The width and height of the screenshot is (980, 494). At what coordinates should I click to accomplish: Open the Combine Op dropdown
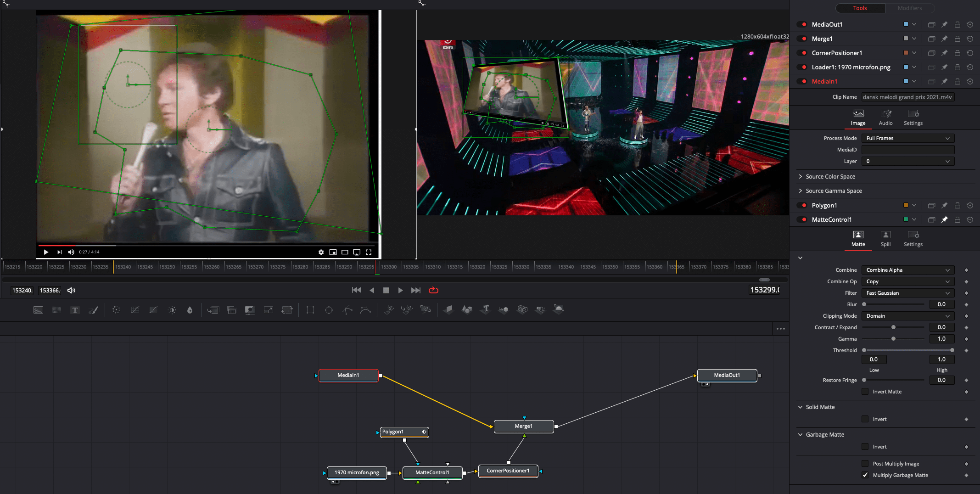click(907, 281)
